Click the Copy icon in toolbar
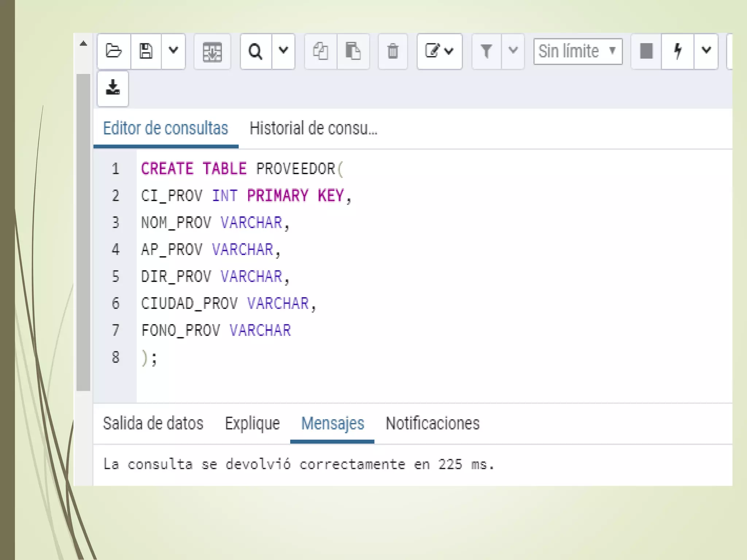Viewport: 747px width, 560px height. tap(320, 51)
